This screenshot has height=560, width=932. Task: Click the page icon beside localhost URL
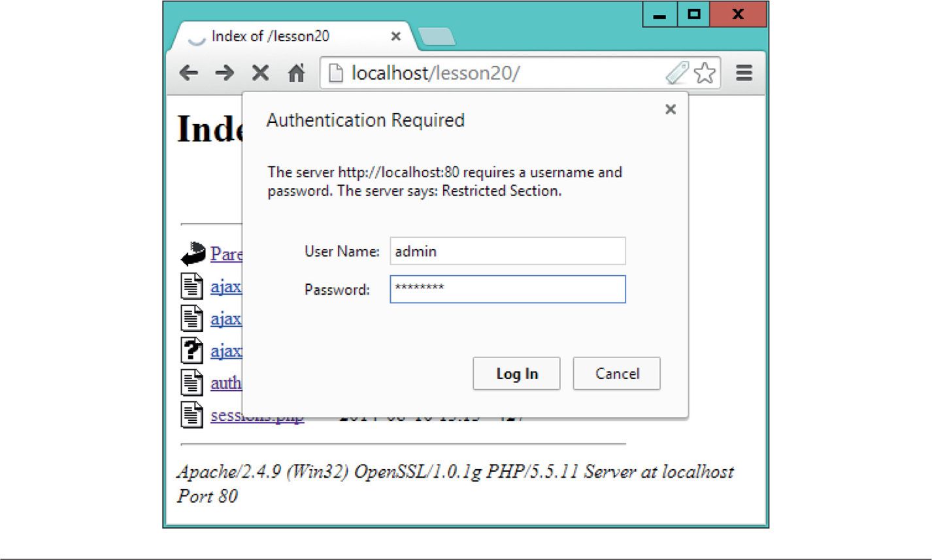click(x=335, y=73)
